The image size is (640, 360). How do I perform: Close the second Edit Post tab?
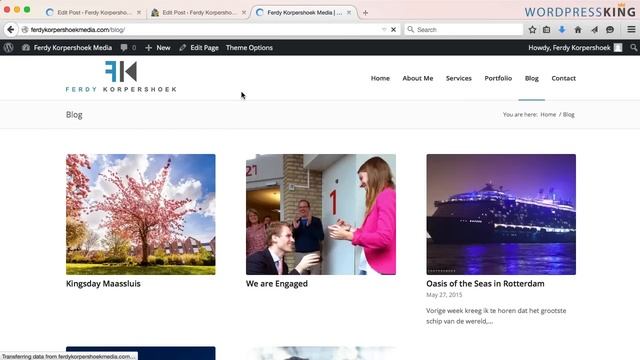(244, 13)
